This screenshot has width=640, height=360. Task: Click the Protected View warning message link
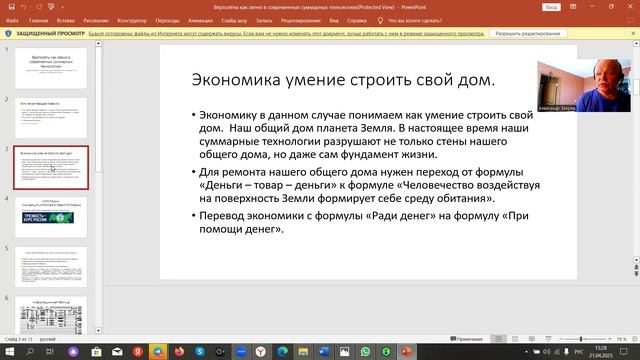[286, 33]
